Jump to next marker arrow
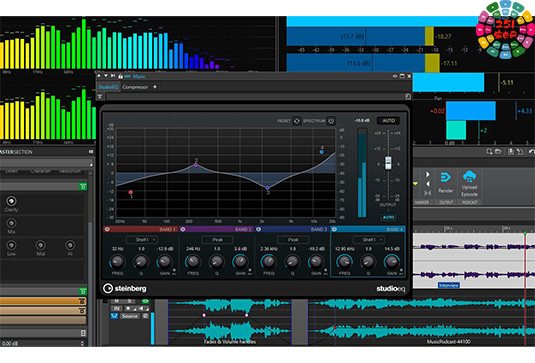Image resolution: width=535 pixels, height=363 pixels. coord(428,174)
